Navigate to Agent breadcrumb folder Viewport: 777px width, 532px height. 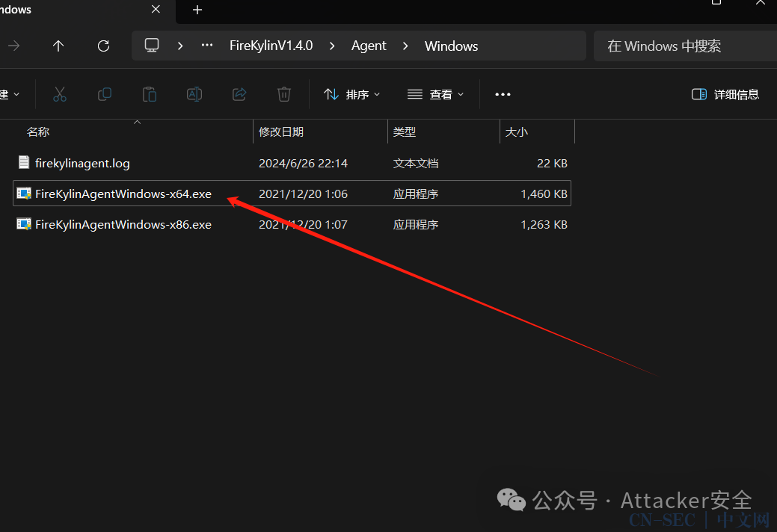[369, 46]
